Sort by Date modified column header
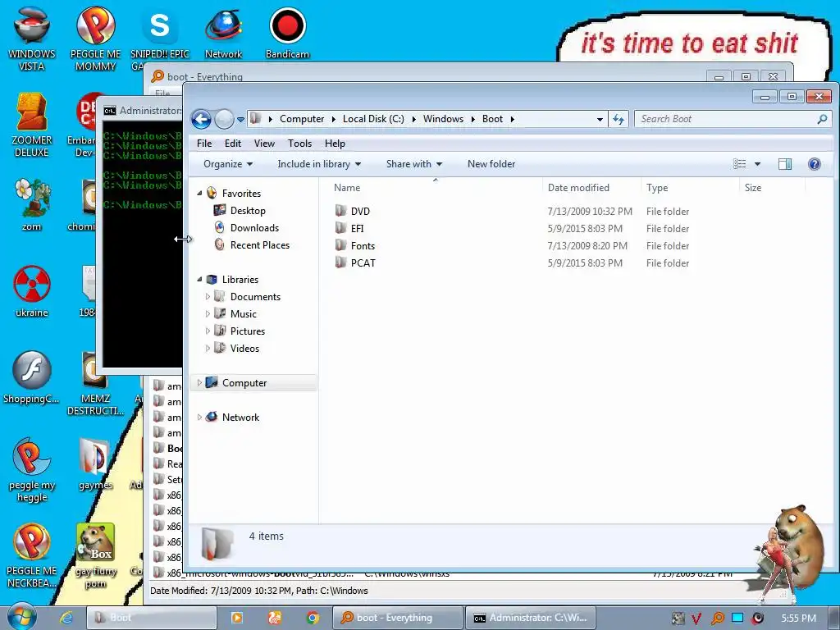 pos(578,188)
